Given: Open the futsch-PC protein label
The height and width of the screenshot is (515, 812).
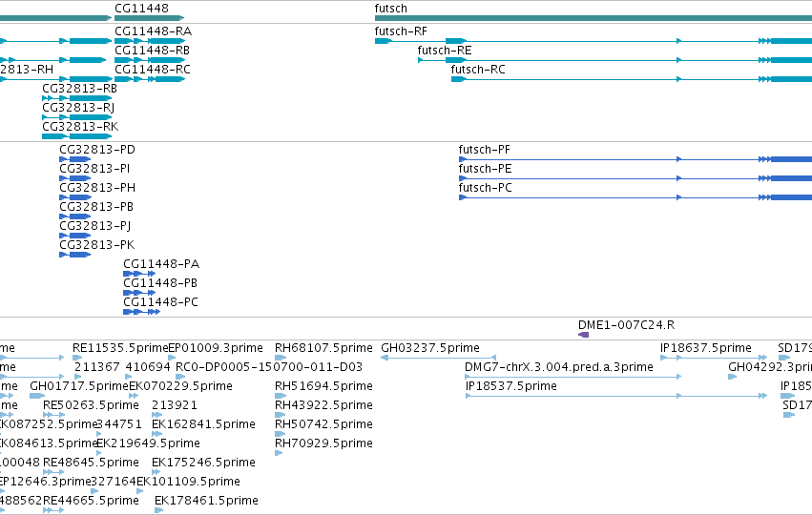Looking at the screenshot, I should pyautogui.click(x=486, y=188).
